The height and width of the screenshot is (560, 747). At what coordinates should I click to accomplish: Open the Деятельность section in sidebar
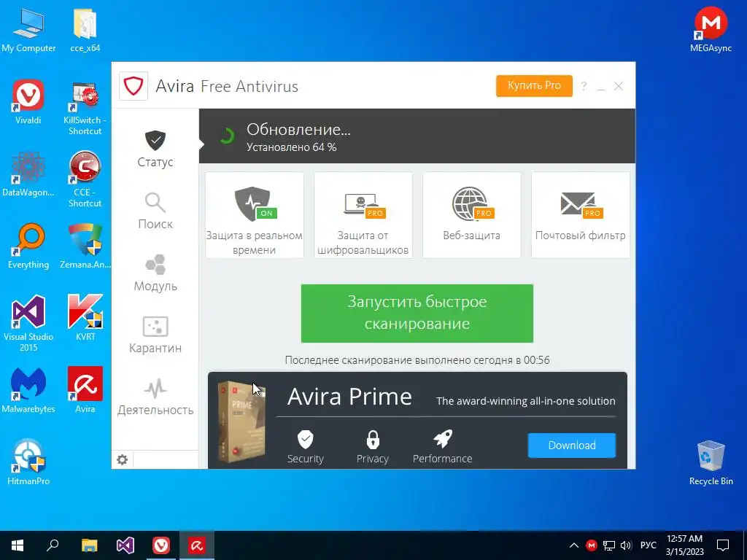pos(155,397)
